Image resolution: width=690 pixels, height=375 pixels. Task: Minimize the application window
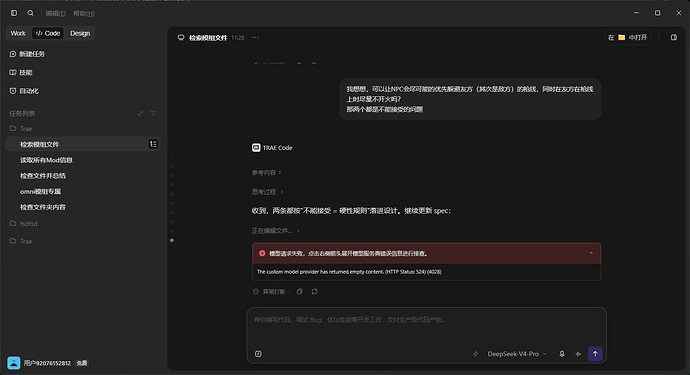pyautogui.click(x=636, y=13)
